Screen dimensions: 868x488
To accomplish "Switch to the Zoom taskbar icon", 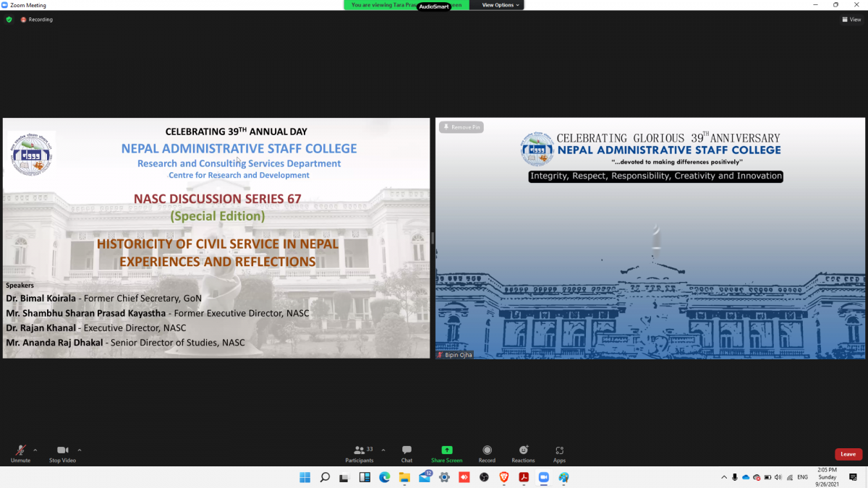I will 544,477.
